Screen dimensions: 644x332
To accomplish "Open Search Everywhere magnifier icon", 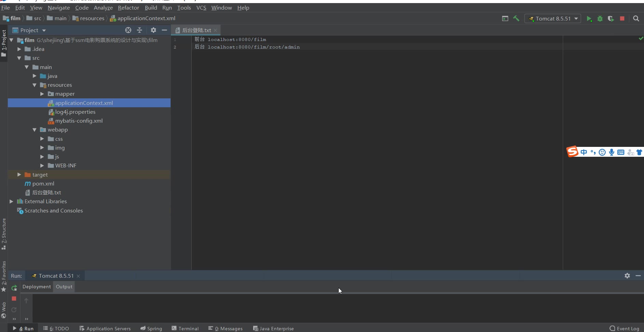I will click(636, 19).
